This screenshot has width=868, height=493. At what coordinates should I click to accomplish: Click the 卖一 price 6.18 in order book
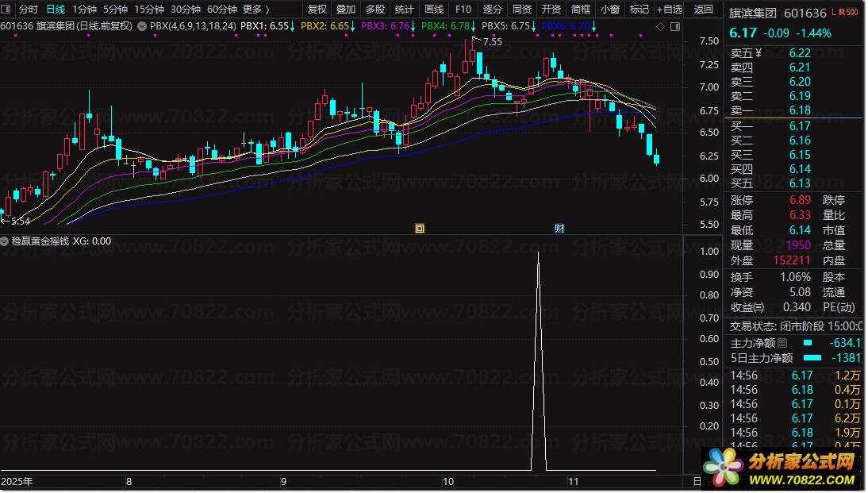(x=800, y=110)
